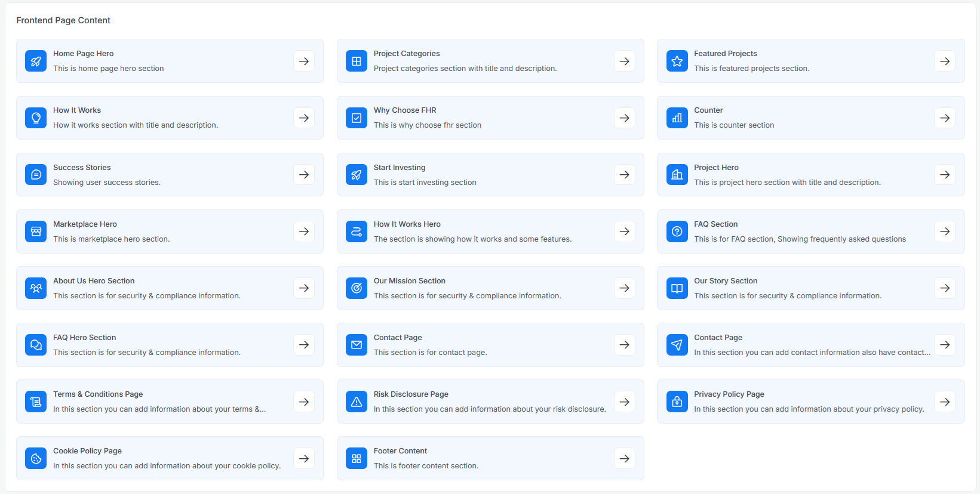
Task: Click the arrow button on Our Story Section
Action: point(945,288)
